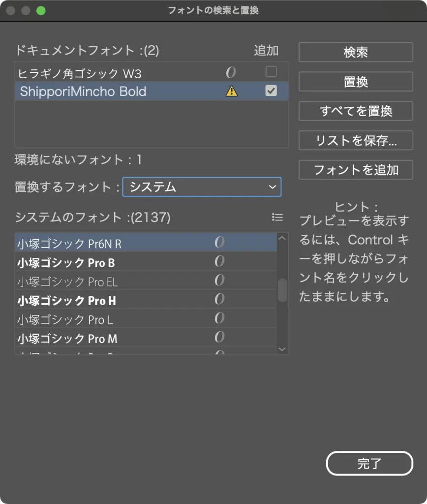Select 小塚ゴシック Pro B in the system fonts
427x504 pixels.
(x=146, y=262)
